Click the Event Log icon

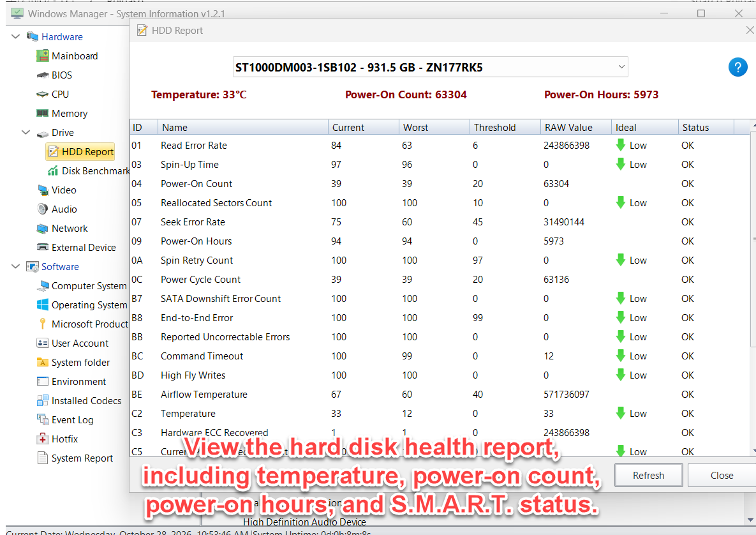click(43, 419)
